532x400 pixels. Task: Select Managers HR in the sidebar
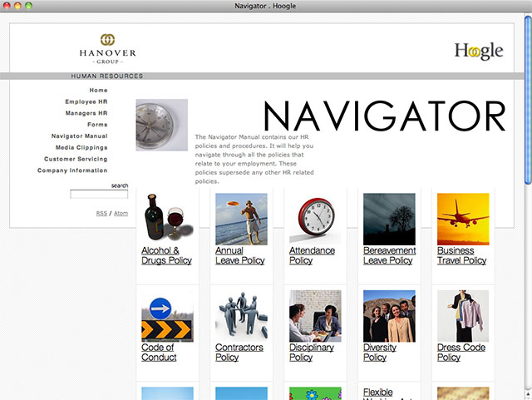tap(86, 113)
